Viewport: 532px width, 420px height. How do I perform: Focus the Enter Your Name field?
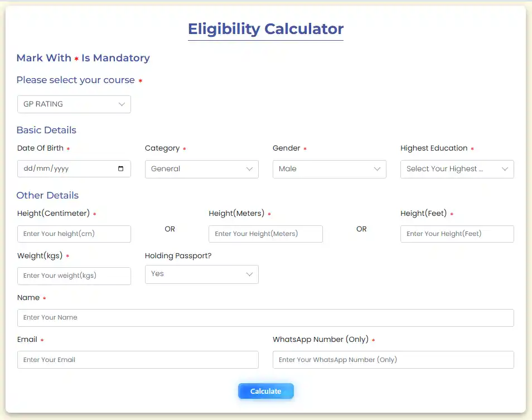[265, 317]
